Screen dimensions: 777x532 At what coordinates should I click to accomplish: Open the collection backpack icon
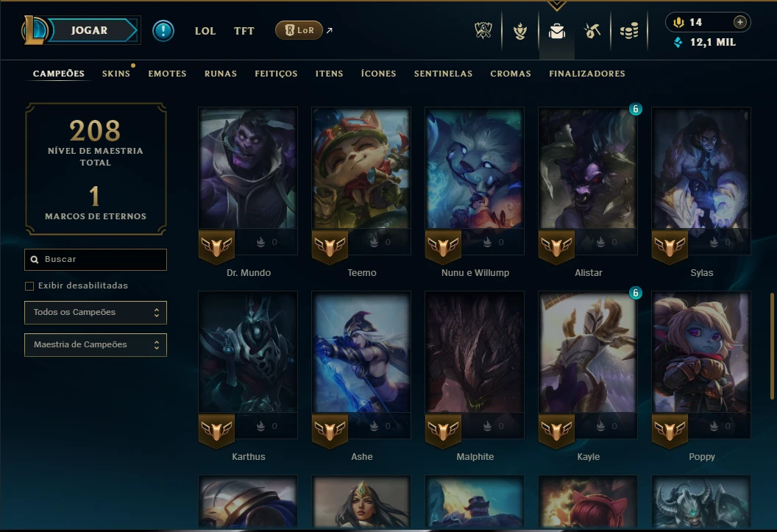pyautogui.click(x=557, y=31)
